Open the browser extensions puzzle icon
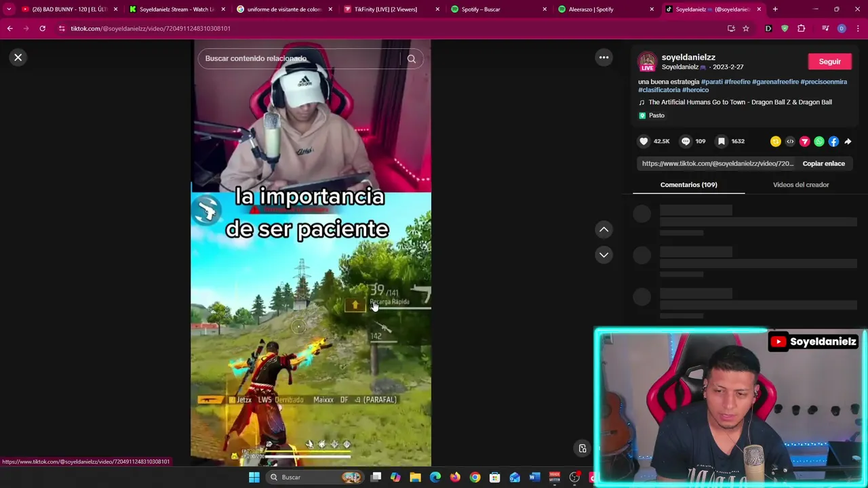 pyautogui.click(x=802, y=28)
